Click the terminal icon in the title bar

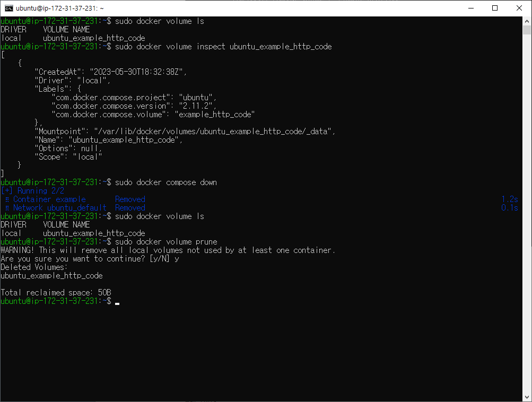tap(9, 8)
